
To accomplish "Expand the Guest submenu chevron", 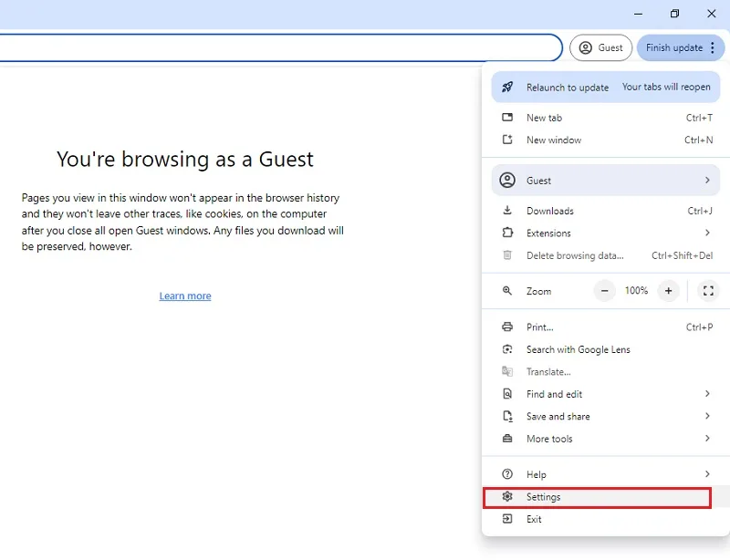I will coord(707,181).
